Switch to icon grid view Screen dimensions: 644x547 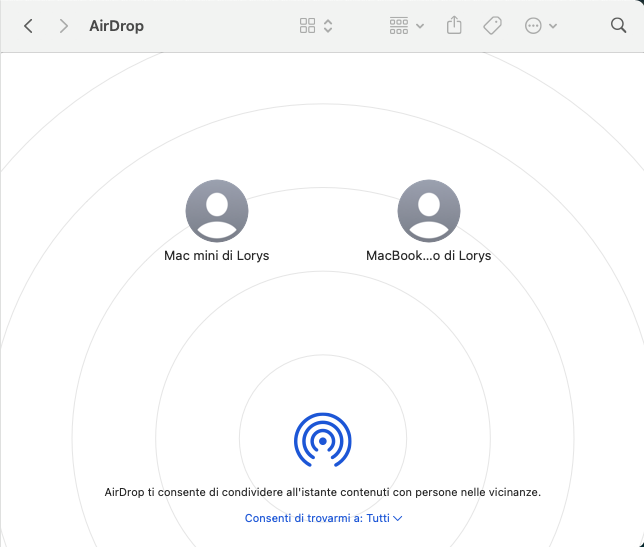click(307, 25)
